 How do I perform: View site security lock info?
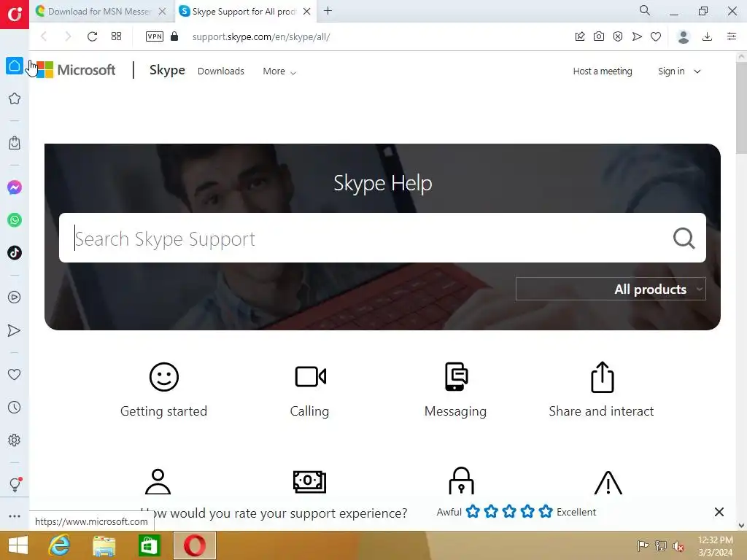[x=174, y=36]
